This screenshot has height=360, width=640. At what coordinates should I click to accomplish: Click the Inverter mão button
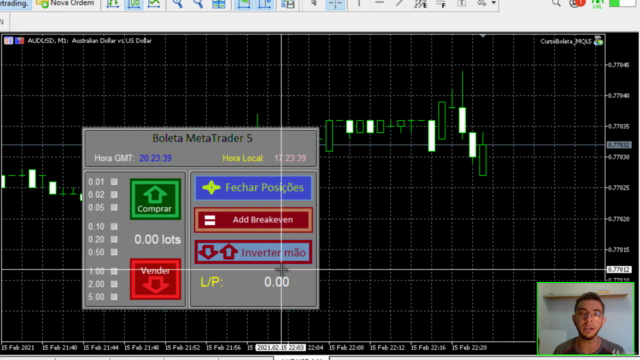point(253,252)
